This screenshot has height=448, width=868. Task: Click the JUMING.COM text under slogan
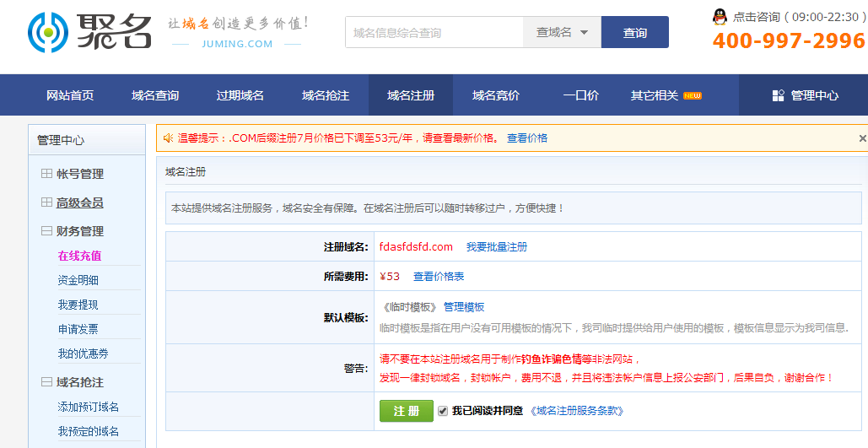point(237,44)
